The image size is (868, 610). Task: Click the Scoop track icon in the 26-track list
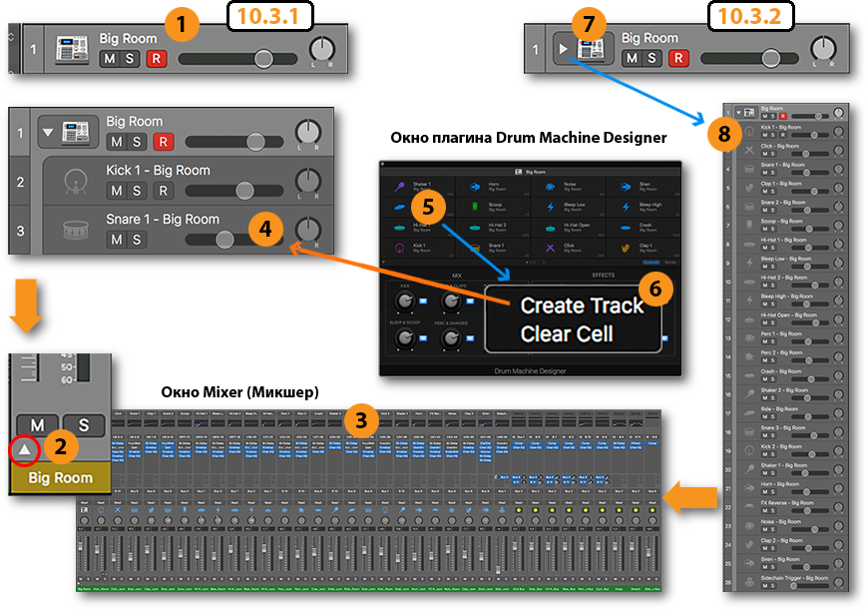(x=749, y=225)
